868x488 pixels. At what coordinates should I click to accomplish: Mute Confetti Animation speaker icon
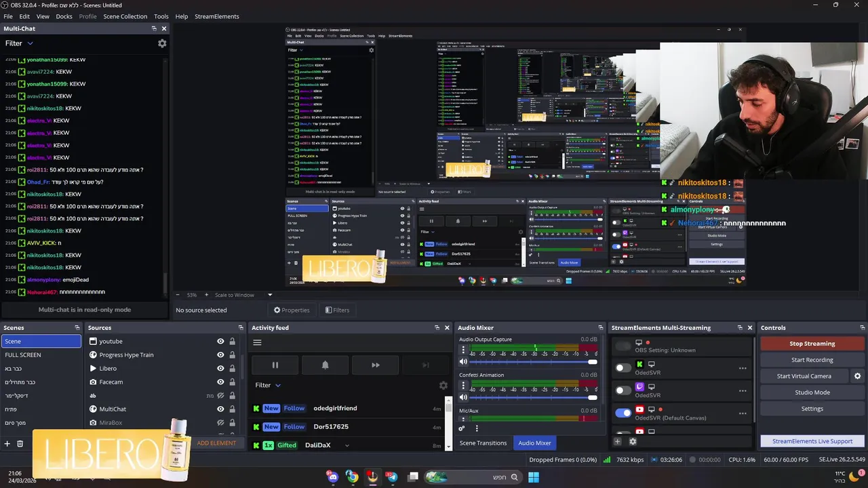click(464, 397)
